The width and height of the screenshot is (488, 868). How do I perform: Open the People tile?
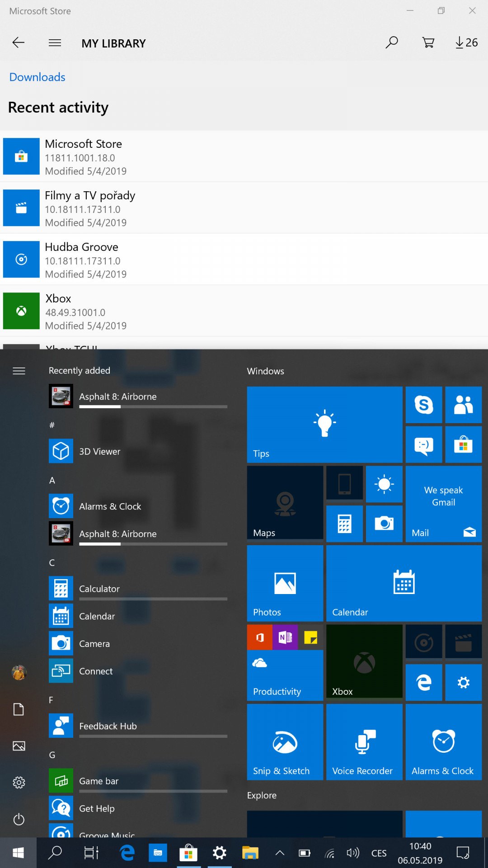click(463, 405)
